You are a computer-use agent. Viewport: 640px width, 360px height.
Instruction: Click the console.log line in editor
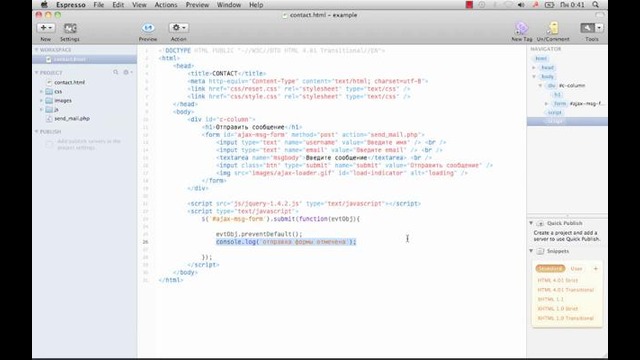286,242
